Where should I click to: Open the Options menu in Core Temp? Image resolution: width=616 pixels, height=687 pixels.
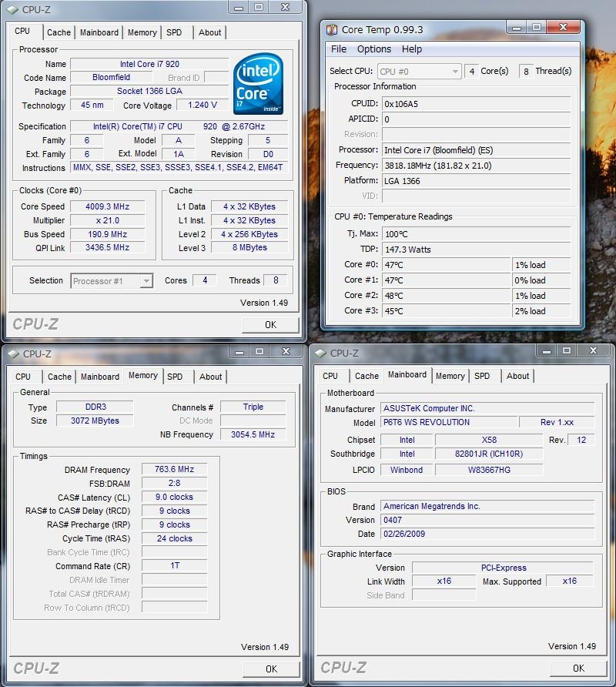pyautogui.click(x=374, y=49)
